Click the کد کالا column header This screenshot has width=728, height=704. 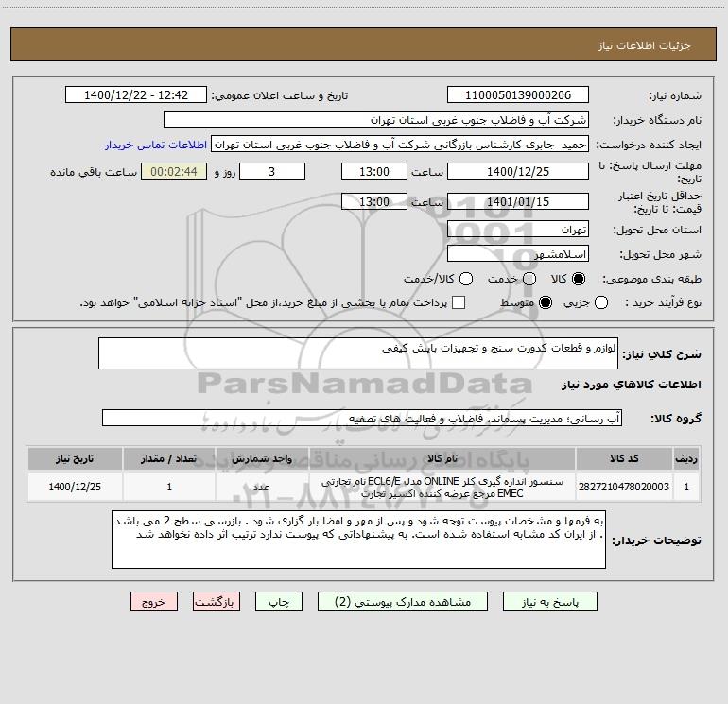[624, 459]
